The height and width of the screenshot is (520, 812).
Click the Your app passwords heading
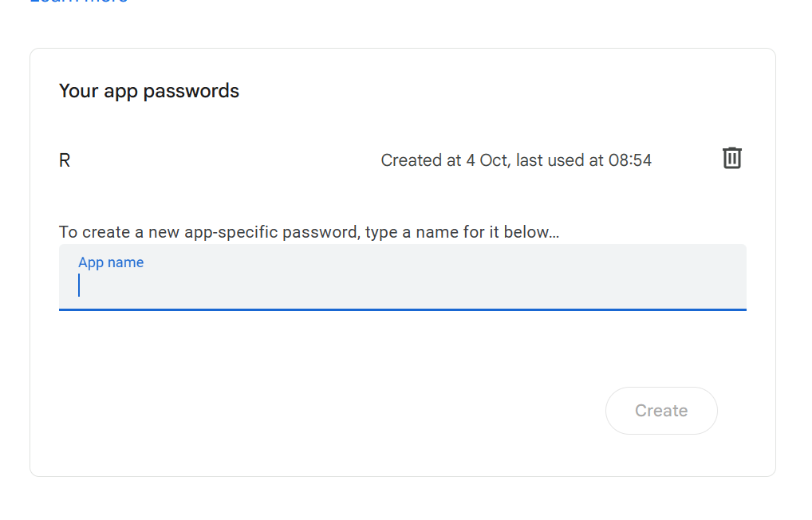click(148, 90)
